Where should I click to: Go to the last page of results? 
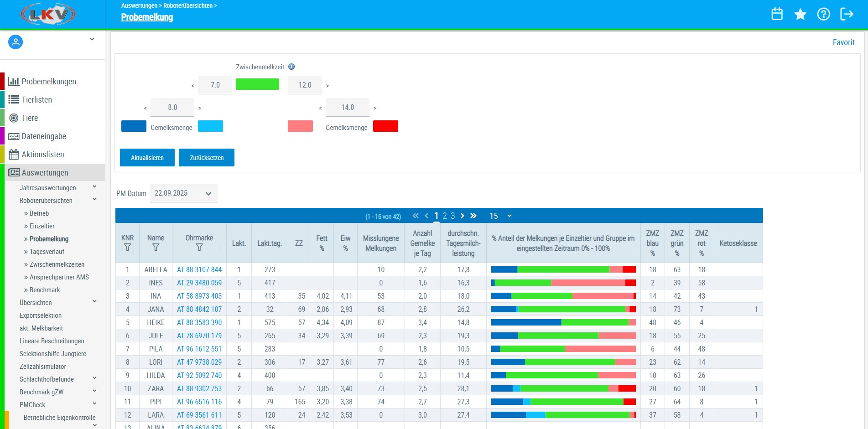(x=473, y=216)
